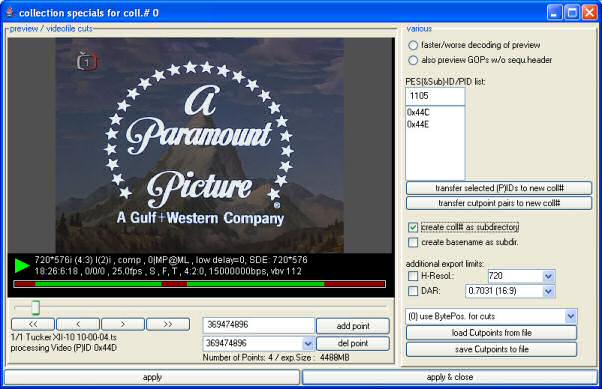
Task: Click the preview position slider thumb
Action: click(x=35, y=308)
